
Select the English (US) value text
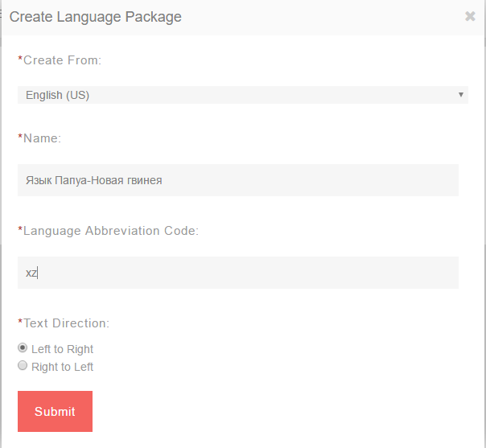pyautogui.click(x=57, y=95)
